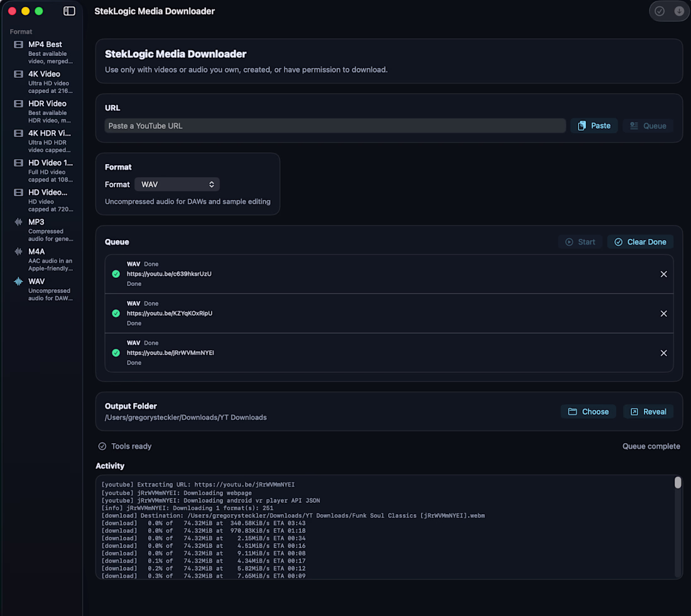Select the MP3 waveform icon
691x616 pixels.
tap(18, 222)
